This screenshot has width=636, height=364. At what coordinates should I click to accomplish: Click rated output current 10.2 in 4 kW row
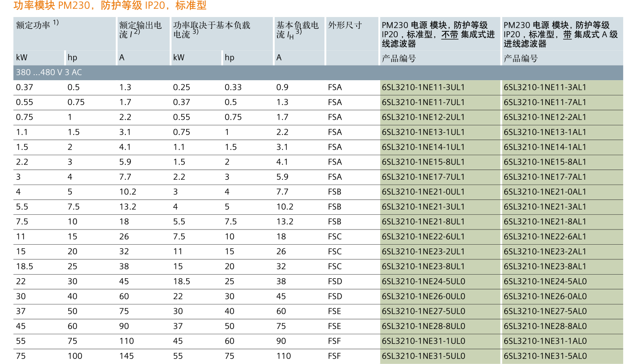(x=128, y=192)
